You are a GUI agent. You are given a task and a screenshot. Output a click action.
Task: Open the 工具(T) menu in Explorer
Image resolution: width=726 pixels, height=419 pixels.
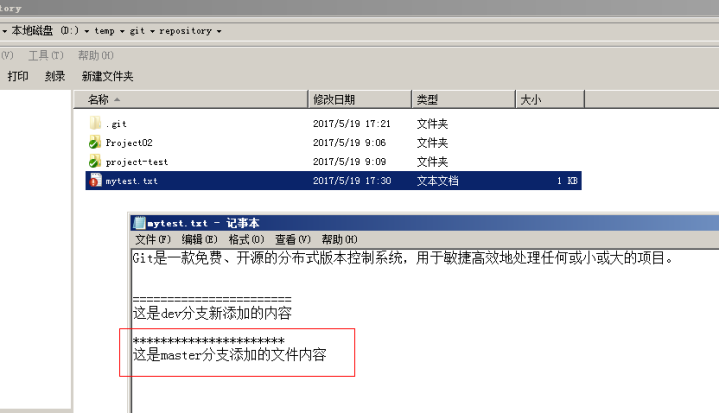pyautogui.click(x=45, y=56)
